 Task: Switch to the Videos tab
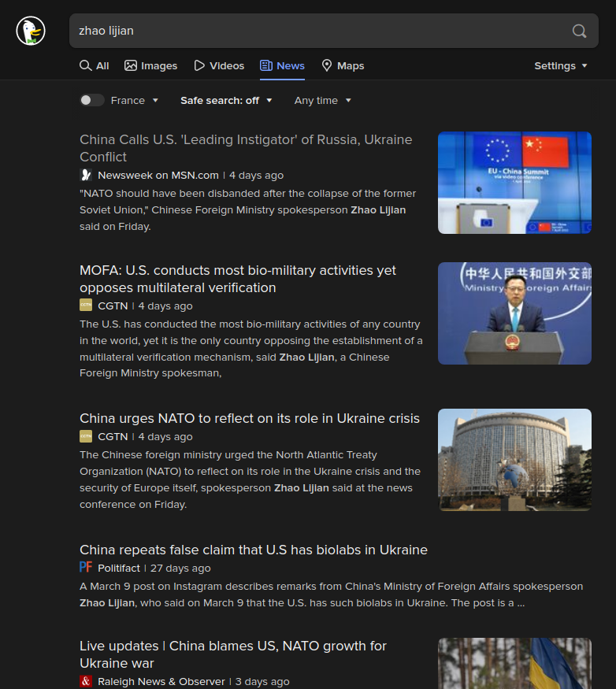(x=219, y=65)
